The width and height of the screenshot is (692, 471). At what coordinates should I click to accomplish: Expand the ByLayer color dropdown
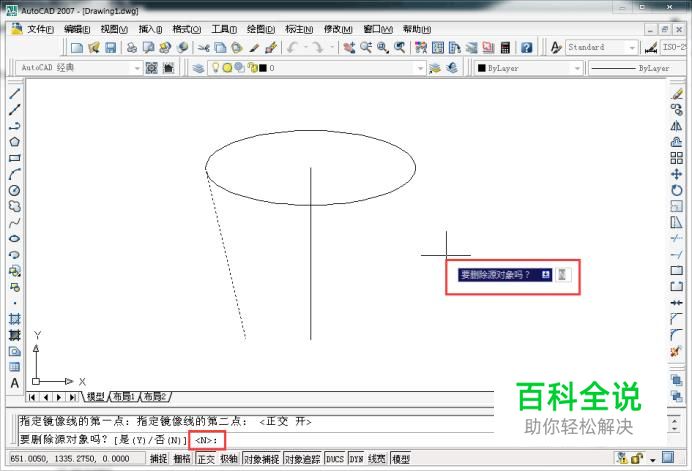point(576,68)
